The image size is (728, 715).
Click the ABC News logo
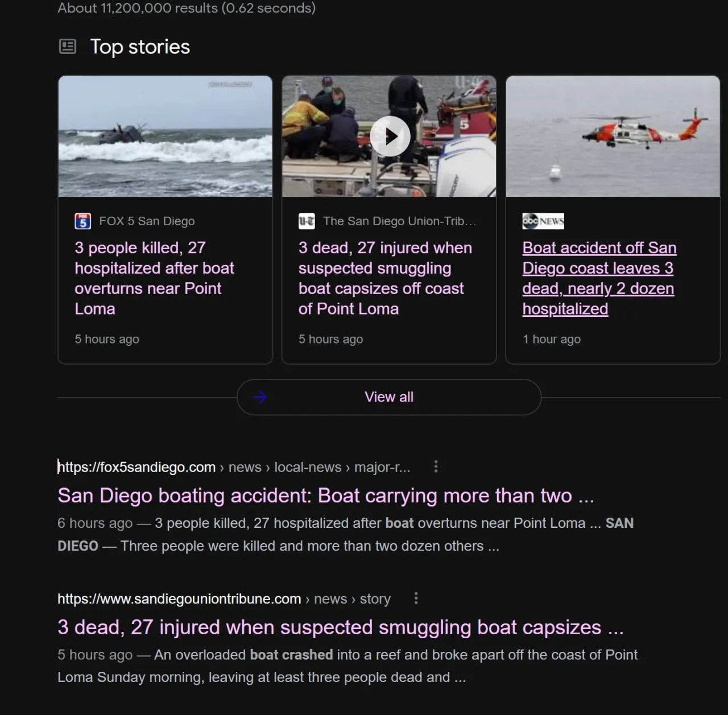tap(543, 221)
